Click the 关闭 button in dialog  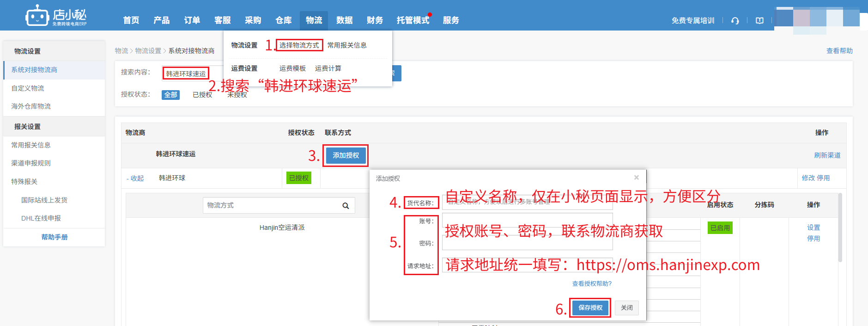pos(627,308)
